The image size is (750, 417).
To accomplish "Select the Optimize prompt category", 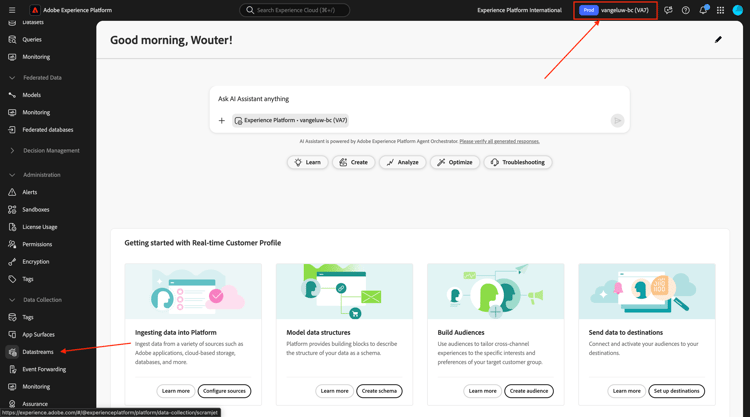I will coord(455,163).
